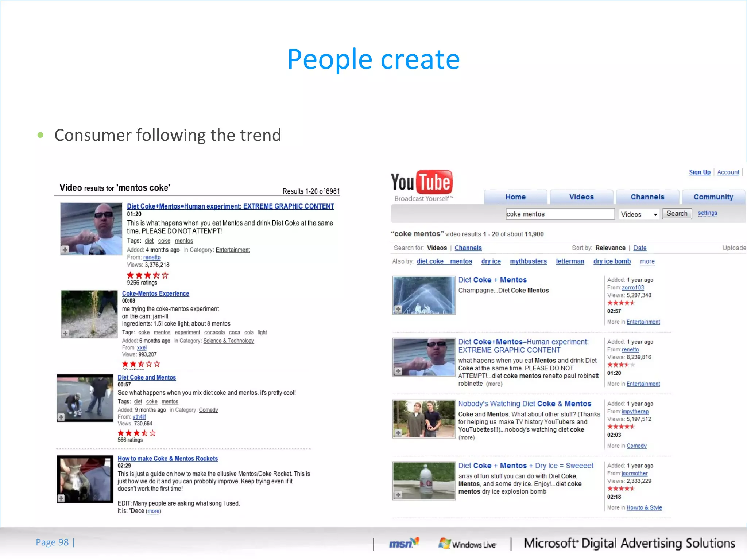Click the 'cocacola' tag link
Viewport: 747px width, 560px height.
coord(214,332)
